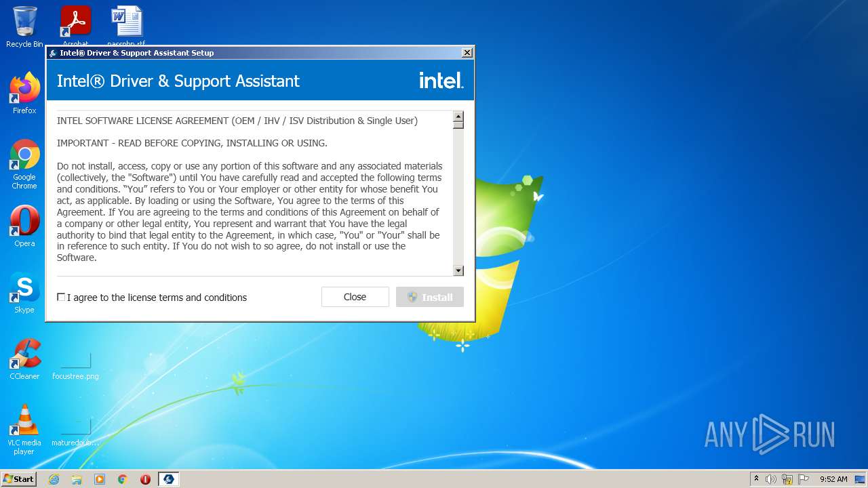Click the setup window title bar icon

coord(53,53)
